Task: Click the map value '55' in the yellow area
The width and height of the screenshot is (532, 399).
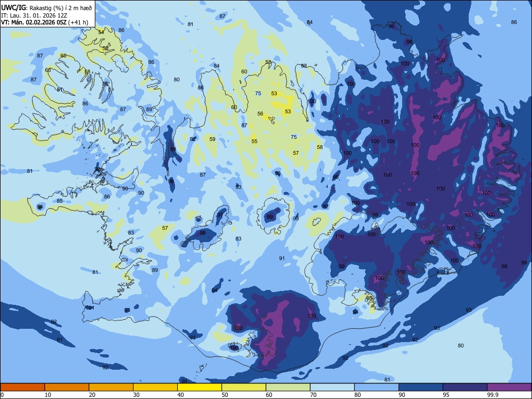Action: pos(254,141)
